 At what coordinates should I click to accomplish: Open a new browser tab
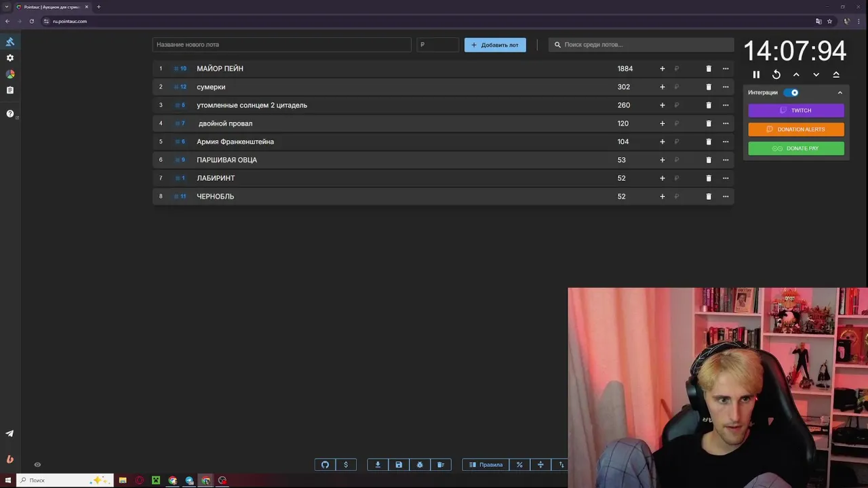pyautogui.click(x=98, y=7)
